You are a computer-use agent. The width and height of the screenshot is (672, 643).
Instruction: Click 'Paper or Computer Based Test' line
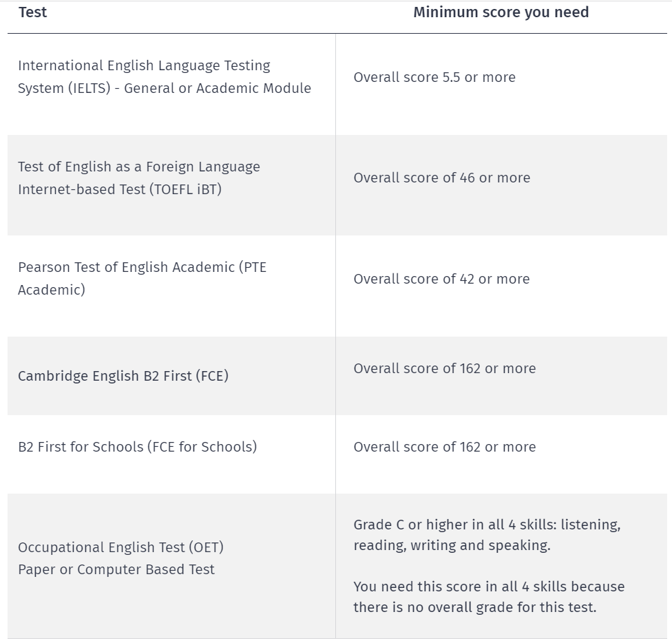[116, 569]
